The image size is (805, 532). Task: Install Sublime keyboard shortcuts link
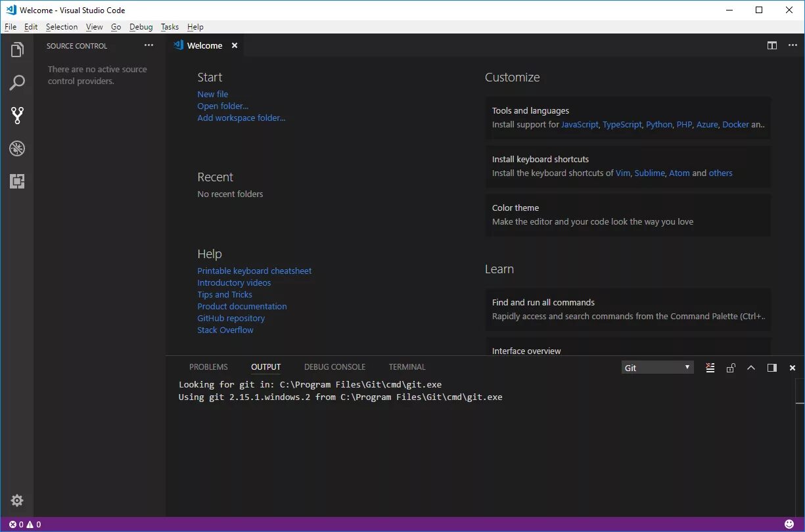(x=650, y=173)
